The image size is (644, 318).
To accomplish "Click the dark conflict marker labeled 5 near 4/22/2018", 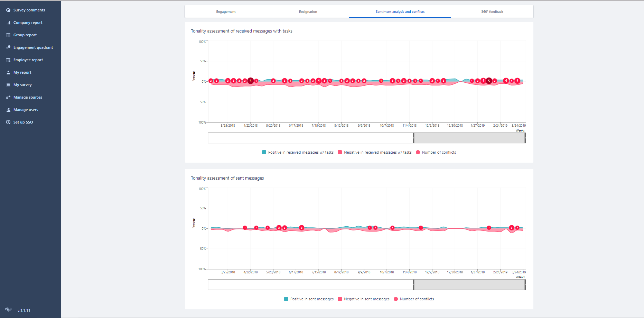I will click(x=251, y=81).
